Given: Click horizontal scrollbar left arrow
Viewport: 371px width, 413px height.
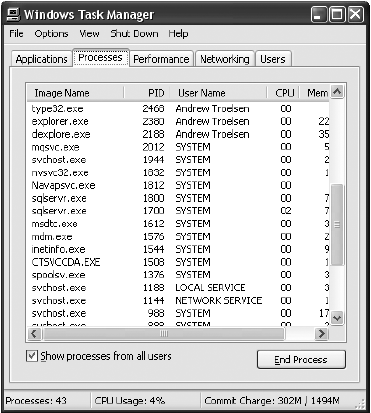Looking at the screenshot, I should tap(34, 334).
